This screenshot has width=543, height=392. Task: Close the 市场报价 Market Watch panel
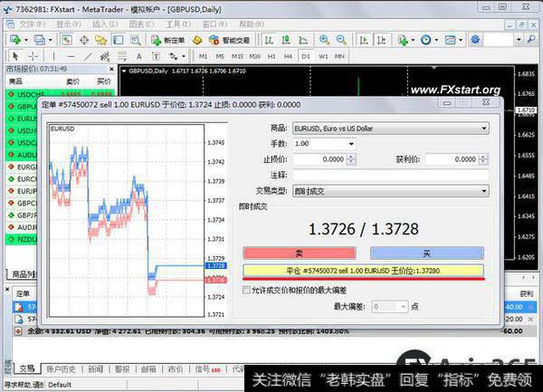click(111, 70)
